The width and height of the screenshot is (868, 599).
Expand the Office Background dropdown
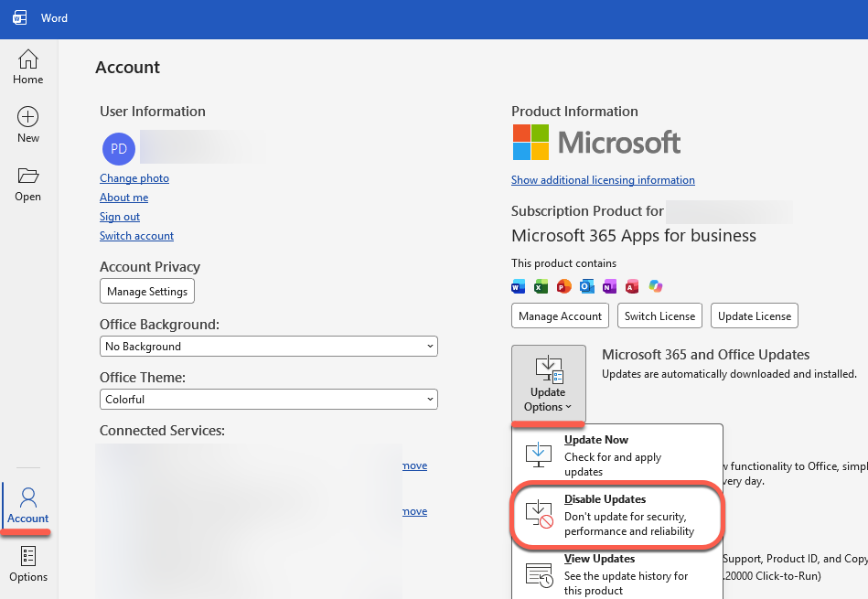[269, 347]
